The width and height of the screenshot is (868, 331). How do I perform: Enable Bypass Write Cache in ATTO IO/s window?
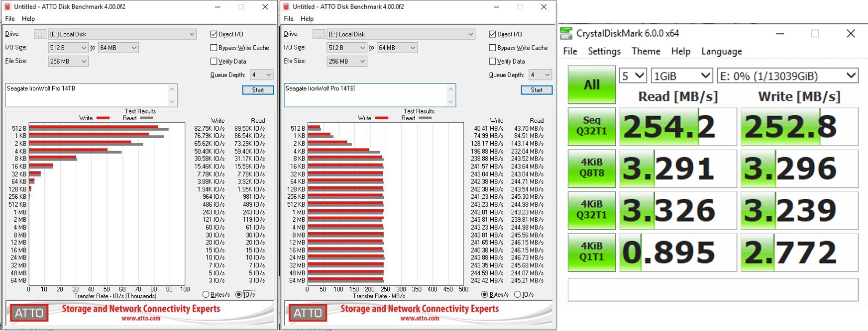pos(214,48)
